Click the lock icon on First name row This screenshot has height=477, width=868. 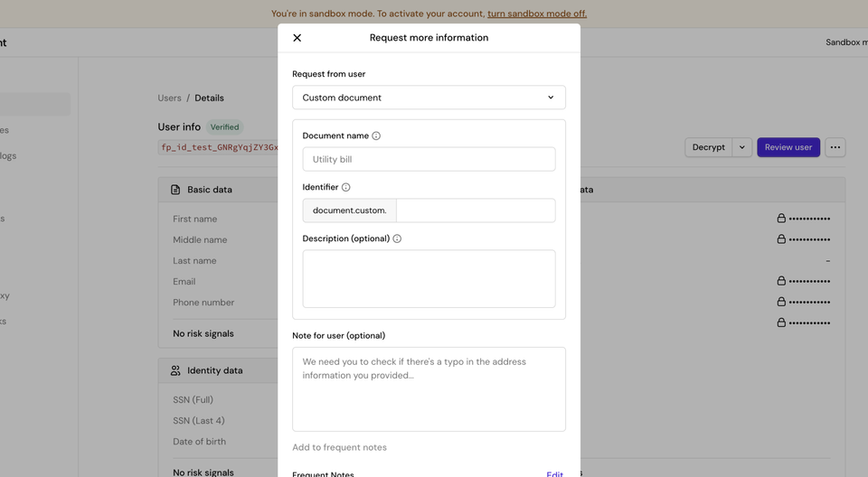(x=781, y=219)
